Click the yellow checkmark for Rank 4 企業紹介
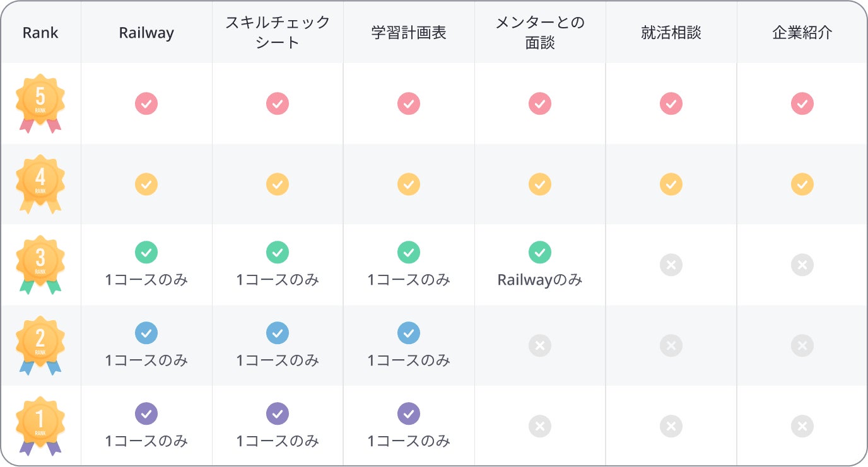 802,184
